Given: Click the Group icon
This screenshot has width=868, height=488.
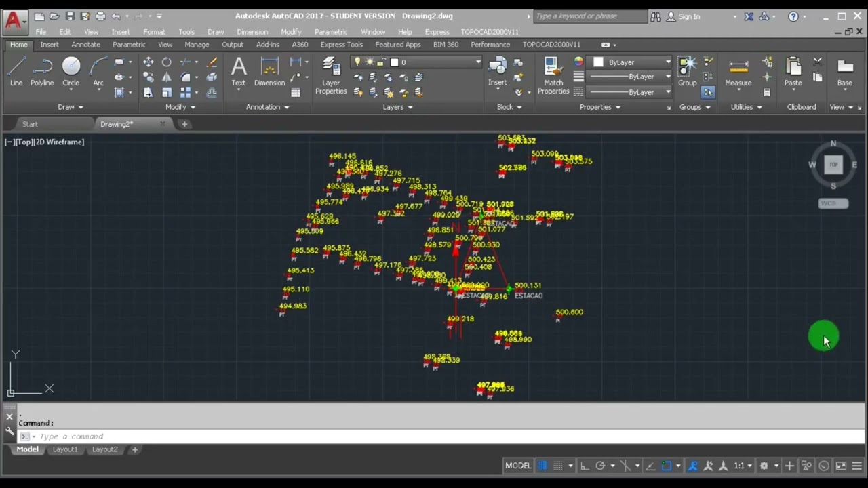Looking at the screenshot, I should [x=687, y=72].
